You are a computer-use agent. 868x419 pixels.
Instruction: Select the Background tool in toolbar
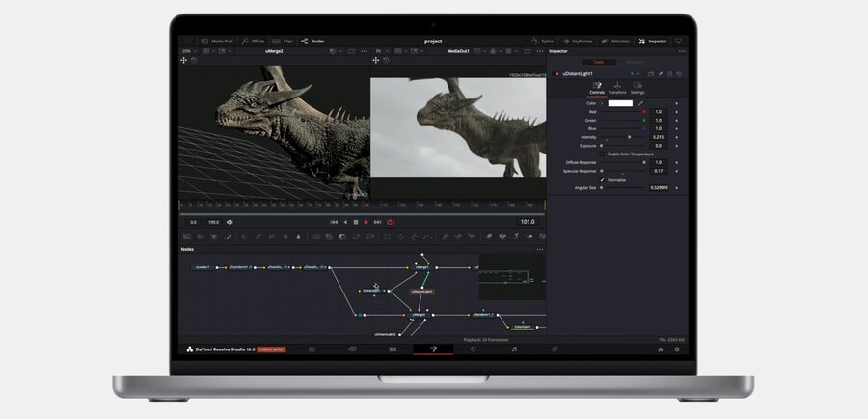coord(187,237)
